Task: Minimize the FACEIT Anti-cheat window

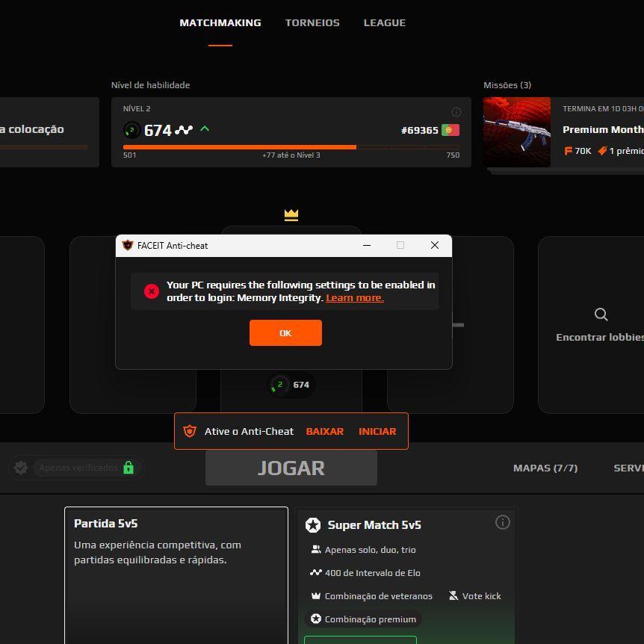Action: pyautogui.click(x=367, y=245)
